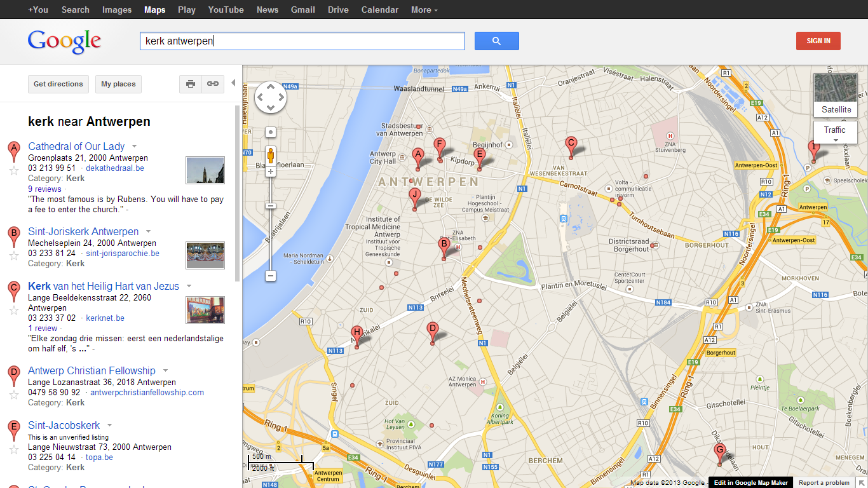Open the Cathedral of Our Lady link
Viewport: 868px width, 488px height.
(x=76, y=146)
